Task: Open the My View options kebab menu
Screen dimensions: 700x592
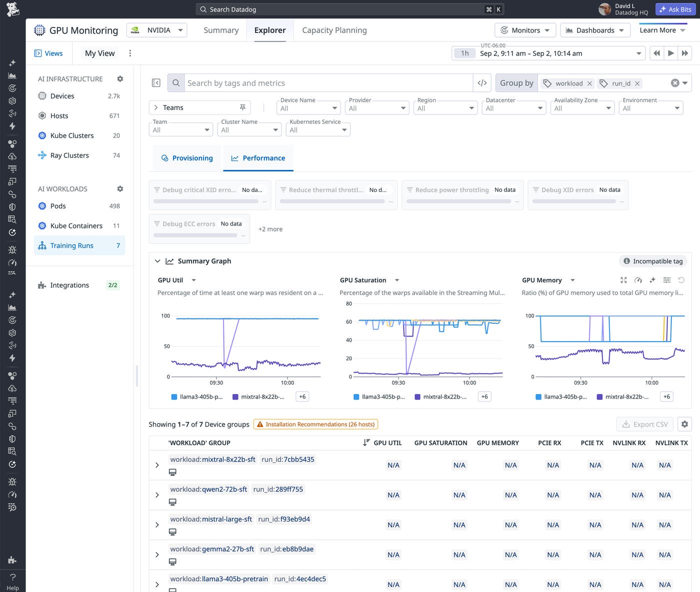Action: 130,53
